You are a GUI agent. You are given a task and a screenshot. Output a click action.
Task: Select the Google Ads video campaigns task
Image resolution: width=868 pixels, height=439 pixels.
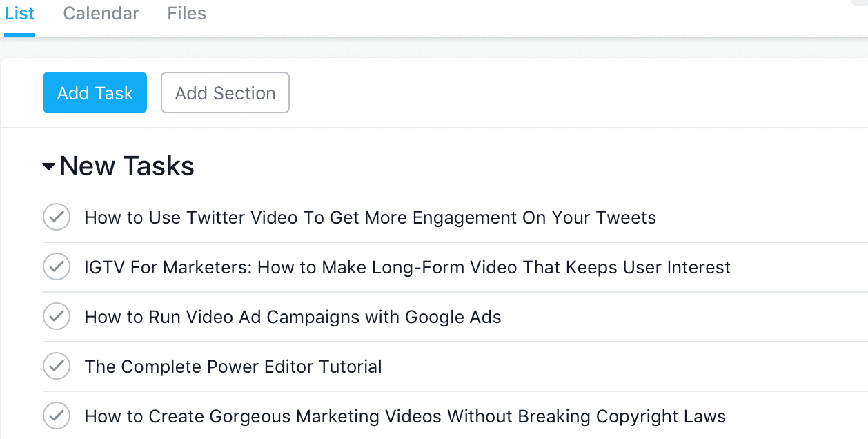(x=293, y=318)
